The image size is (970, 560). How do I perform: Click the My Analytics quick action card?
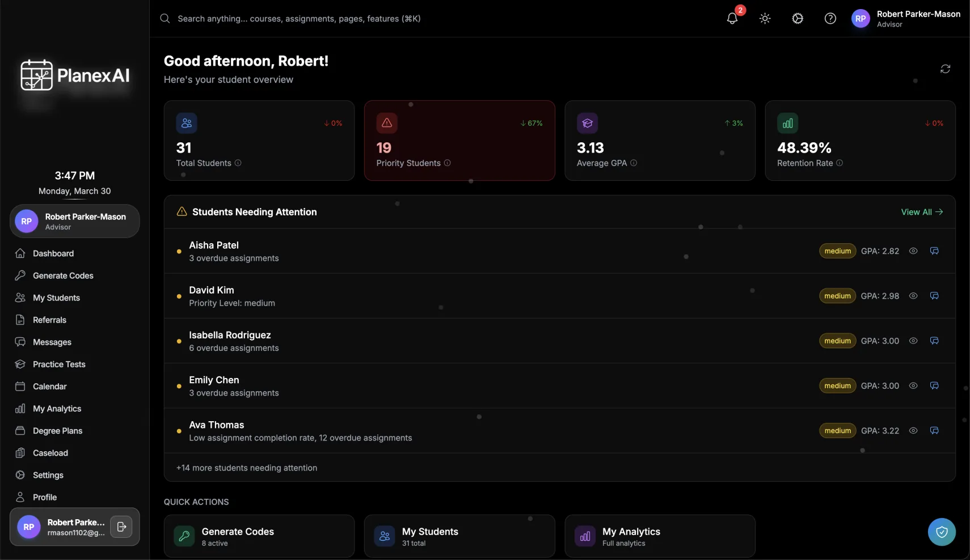[660, 536]
